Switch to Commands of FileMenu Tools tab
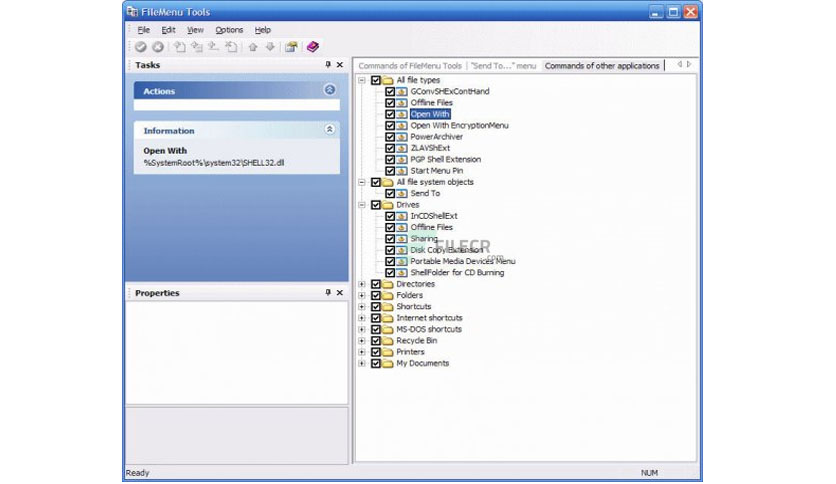836x484 pixels. (410, 66)
